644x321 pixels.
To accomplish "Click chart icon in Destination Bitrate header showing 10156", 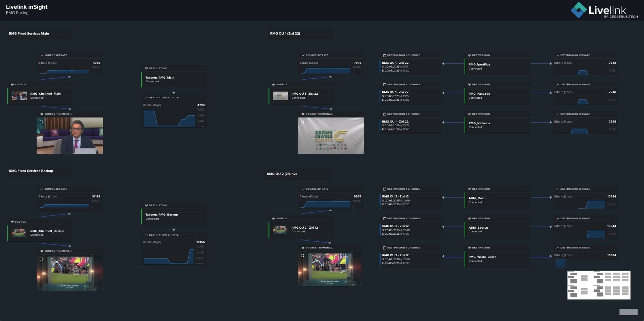I will [x=146, y=235].
